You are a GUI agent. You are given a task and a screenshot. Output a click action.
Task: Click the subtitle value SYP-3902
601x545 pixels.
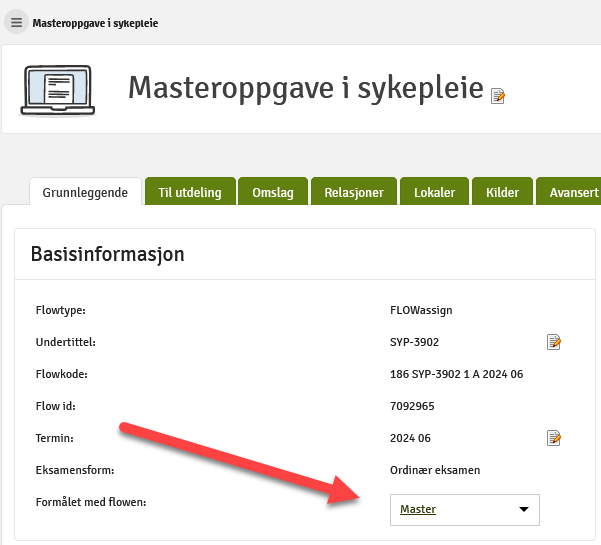(414, 342)
